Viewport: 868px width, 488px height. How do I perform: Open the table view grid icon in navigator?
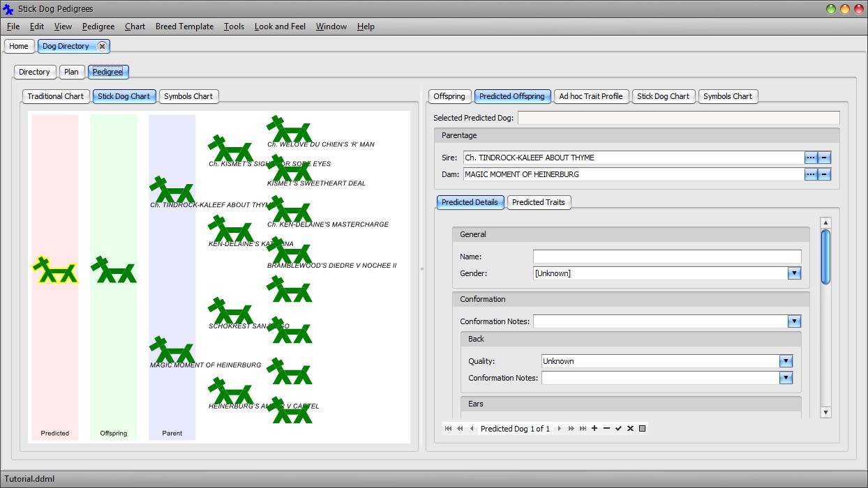pyautogui.click(x=642, y=429)
